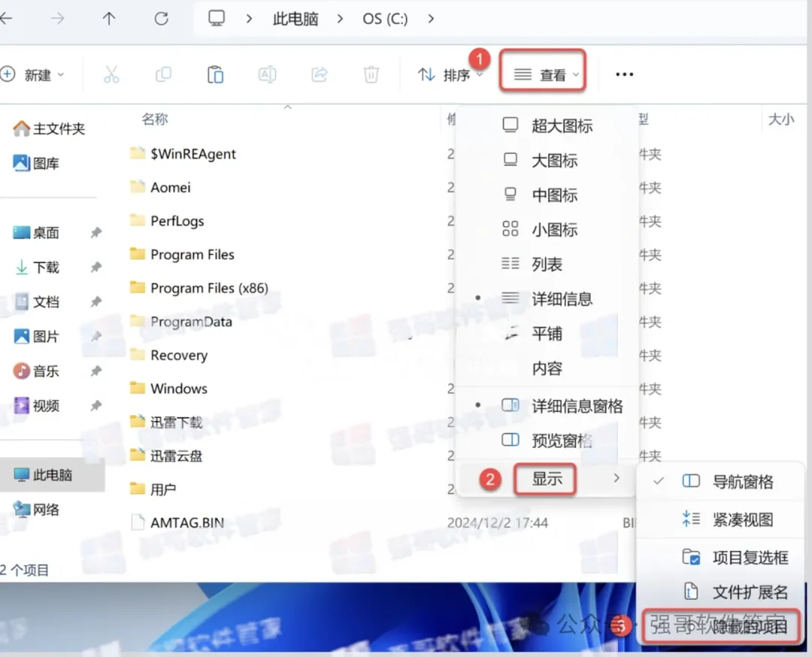Select the 迅雷下载 folder
Image resolution: width=812 pixels, height=657 pixels.
coord(166,422)
